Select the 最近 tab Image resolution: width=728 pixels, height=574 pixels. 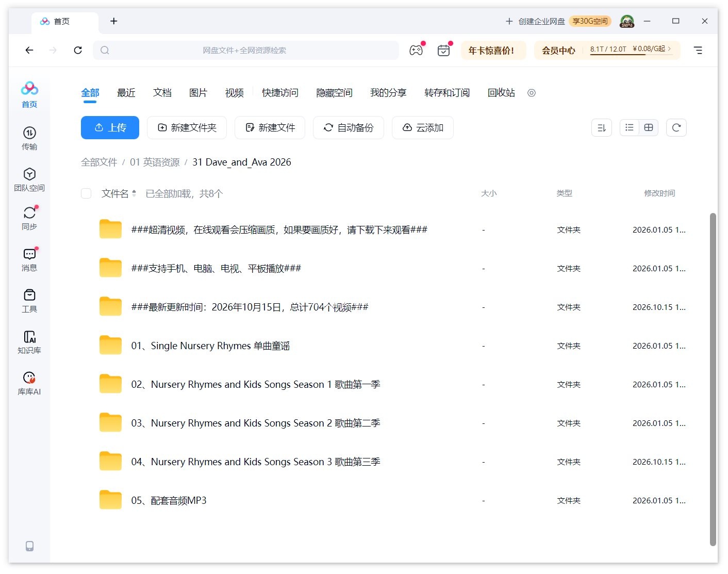(x=126, y=93)
